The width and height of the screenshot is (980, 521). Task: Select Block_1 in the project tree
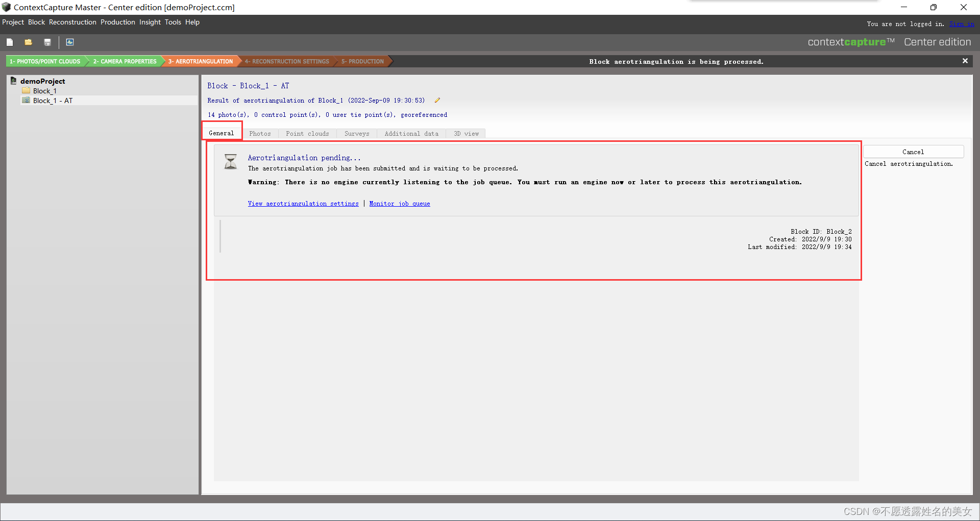pyautogui.click(x=45, y=91)
